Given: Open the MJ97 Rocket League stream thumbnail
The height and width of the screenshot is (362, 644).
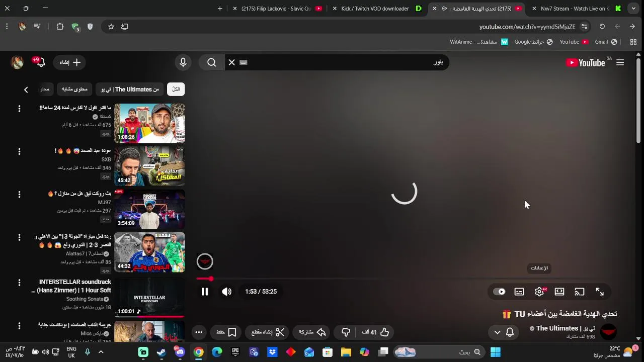Looking at the screenshot, I should click(149, 209).
